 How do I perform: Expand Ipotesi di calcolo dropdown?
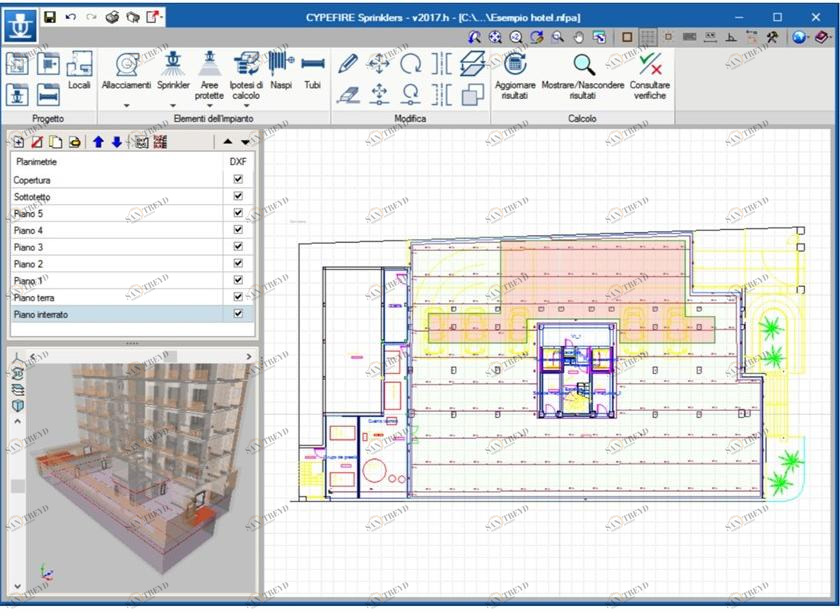(x=245, y=105)
